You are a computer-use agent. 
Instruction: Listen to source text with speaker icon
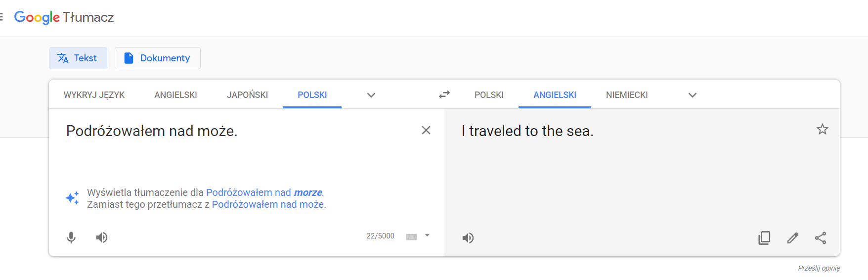tap(102, 237)
